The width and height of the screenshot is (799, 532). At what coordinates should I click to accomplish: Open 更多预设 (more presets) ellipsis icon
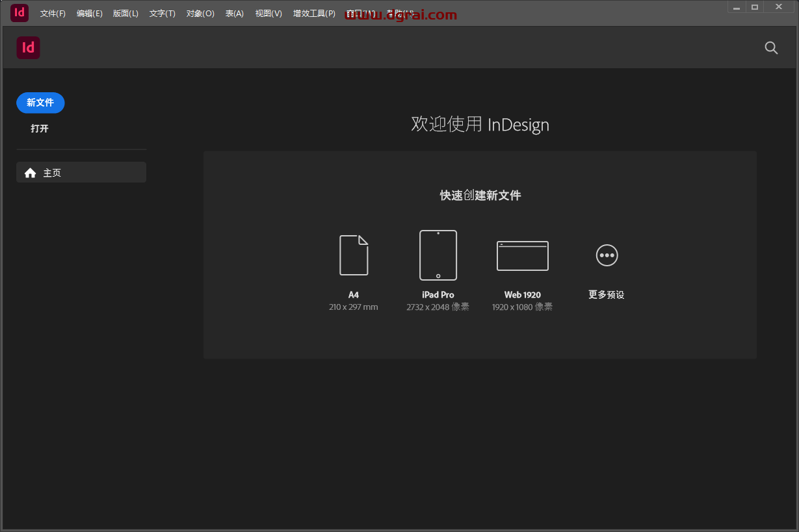pos(607,255)
